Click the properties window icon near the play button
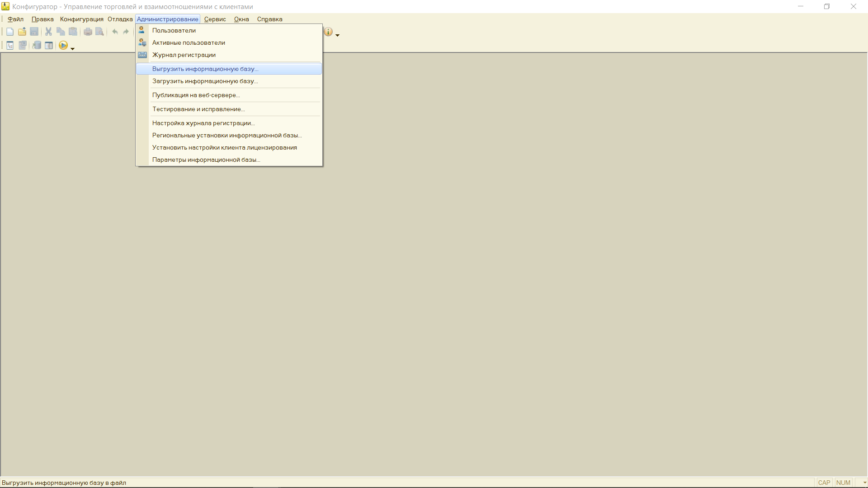 pos(49,45)
